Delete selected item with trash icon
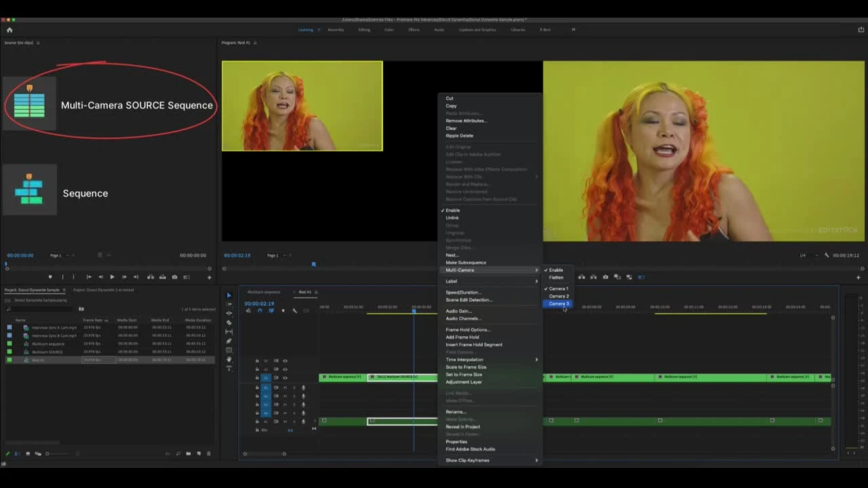Viewport: 868px width, 488px height. click(208, 453)
